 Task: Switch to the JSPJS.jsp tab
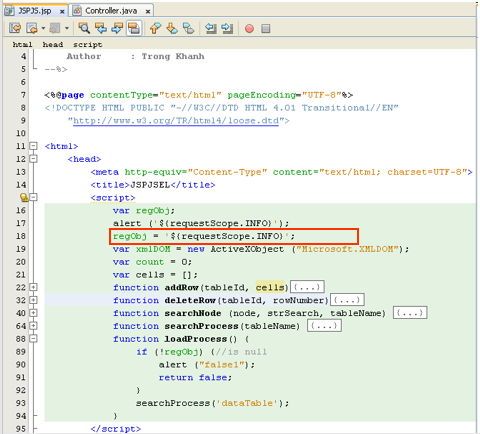35,11
